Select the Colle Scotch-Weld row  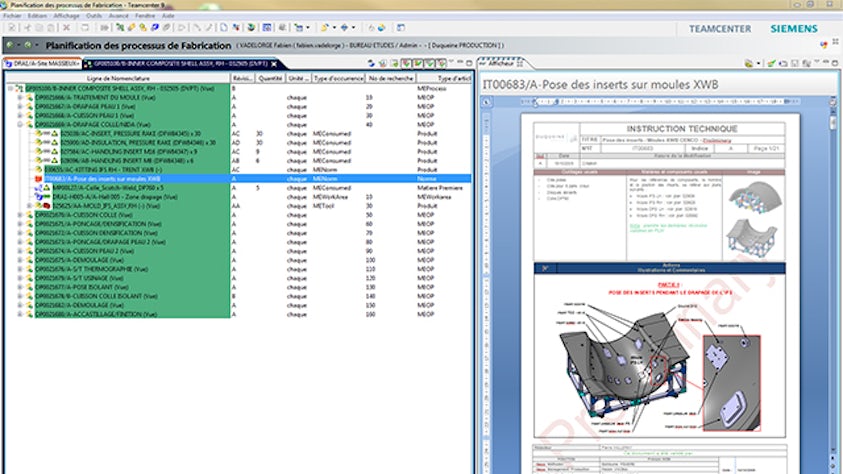click(x=238, y=188)
